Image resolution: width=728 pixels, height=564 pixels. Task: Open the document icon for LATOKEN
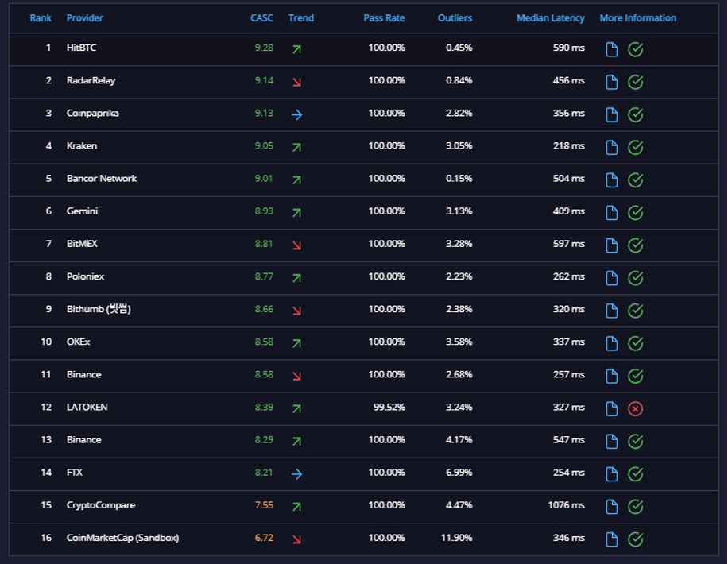point(611,409)
